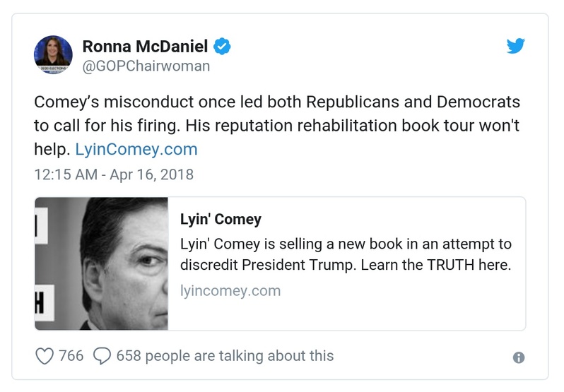
Task: Click the blue verified badge
Action: [x=223, y=47]
